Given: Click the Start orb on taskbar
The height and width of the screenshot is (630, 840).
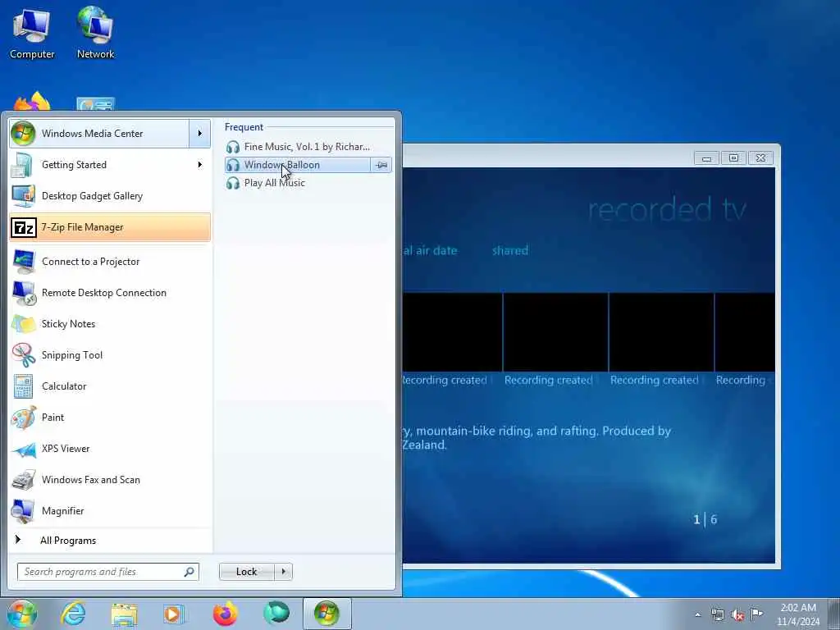Looking at the screenshot, I should (x=22, y=614).
